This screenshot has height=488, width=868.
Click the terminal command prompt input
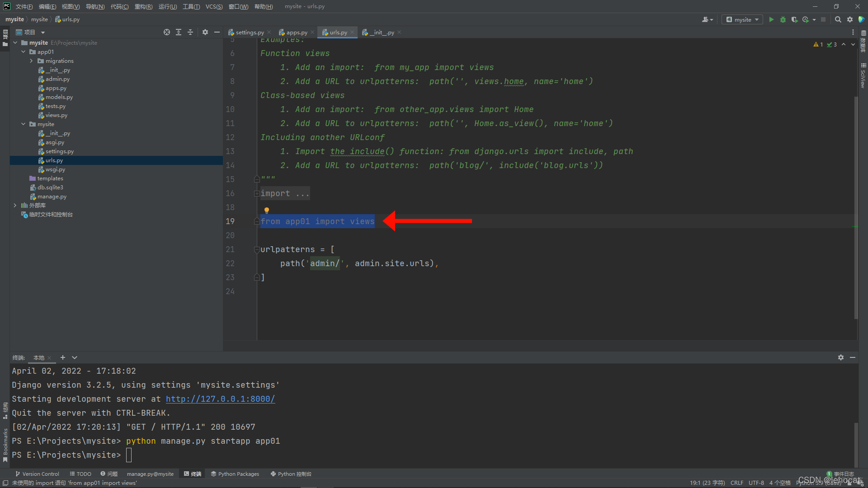click(129, 455)
